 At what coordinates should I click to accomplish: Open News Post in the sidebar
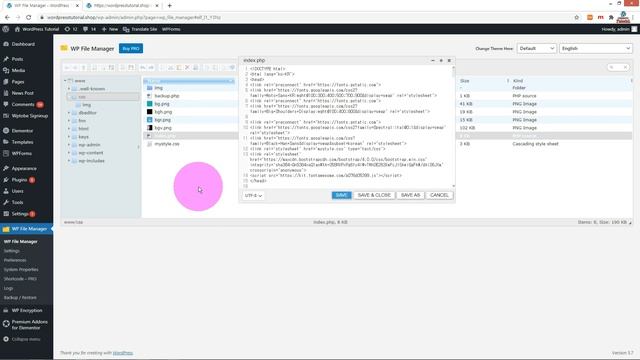point(22,93)
